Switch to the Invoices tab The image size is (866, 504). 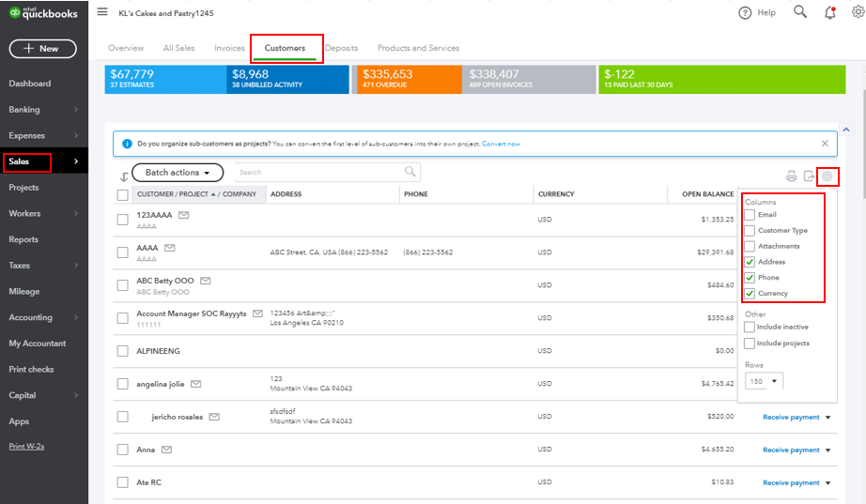coord(229,48)
